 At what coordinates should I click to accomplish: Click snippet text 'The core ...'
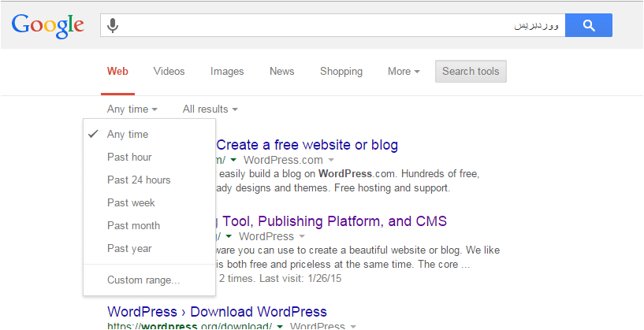click(444, 265)
